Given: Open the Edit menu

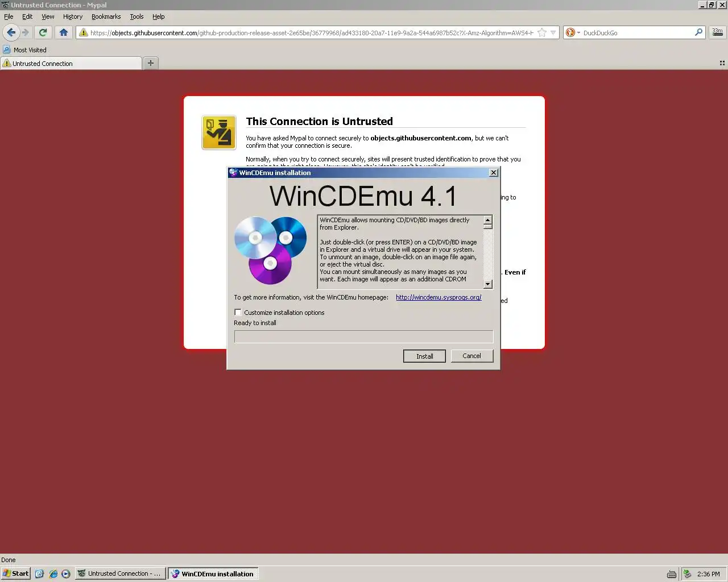Looking at the screenshot, I should pyautogui.click(x=27, y=16).
